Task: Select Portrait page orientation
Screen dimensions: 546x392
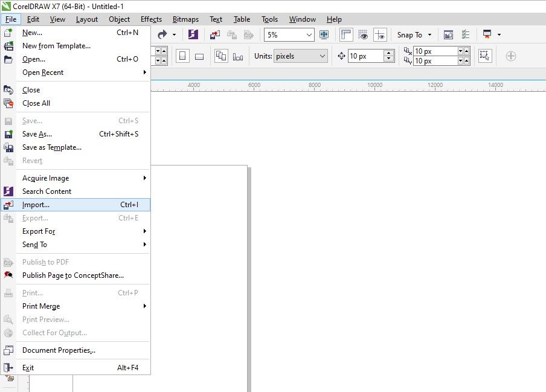Action: pos(182,56)
